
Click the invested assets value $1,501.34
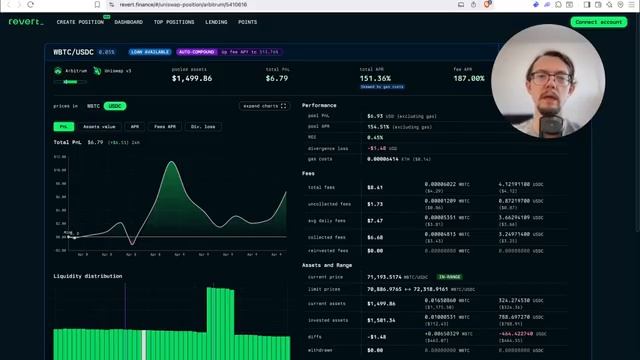381,320
